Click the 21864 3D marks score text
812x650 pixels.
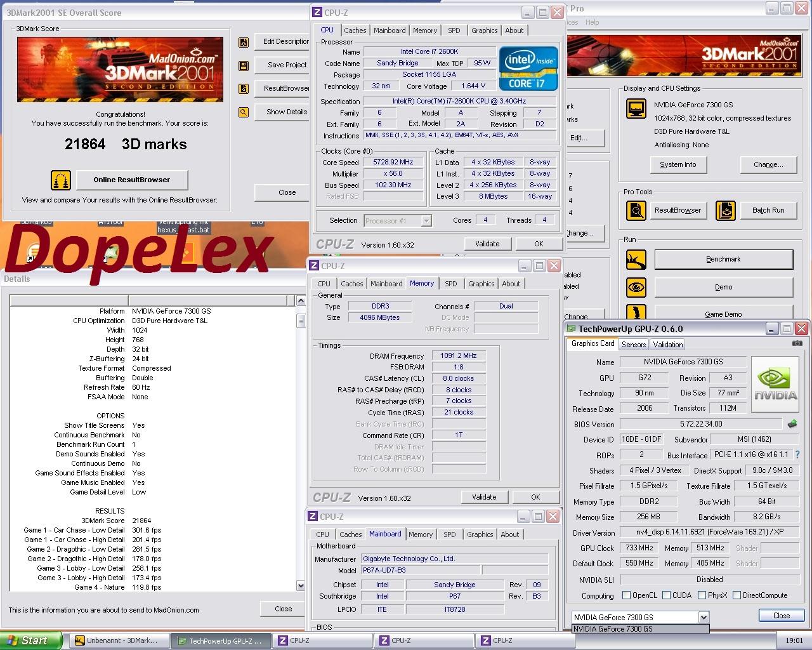click(126, 144)
